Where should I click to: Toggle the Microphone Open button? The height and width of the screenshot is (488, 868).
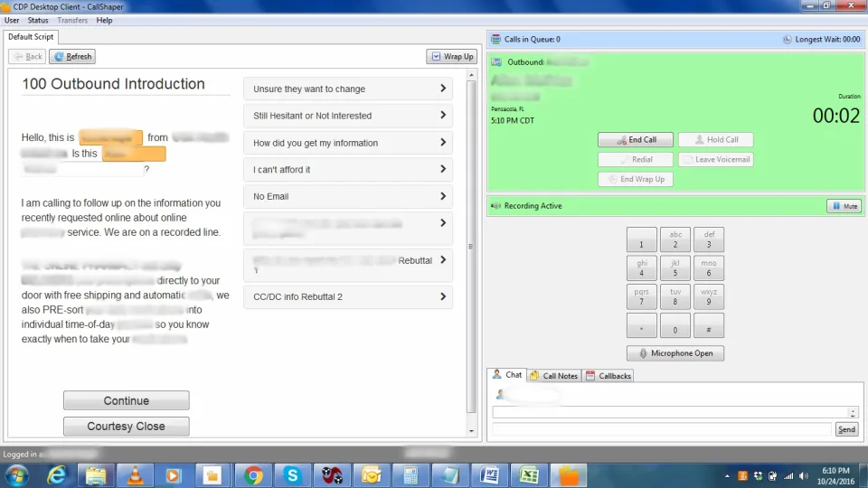click(675, 353)
